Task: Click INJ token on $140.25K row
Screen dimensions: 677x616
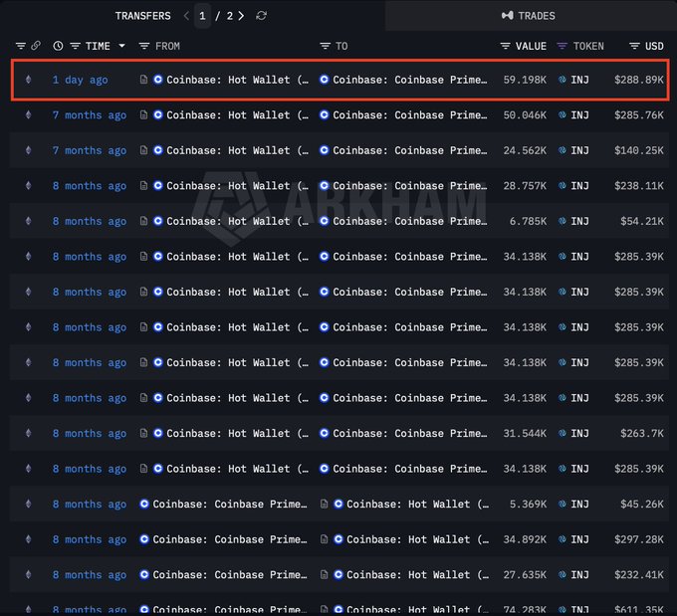Action: (579, 150)
